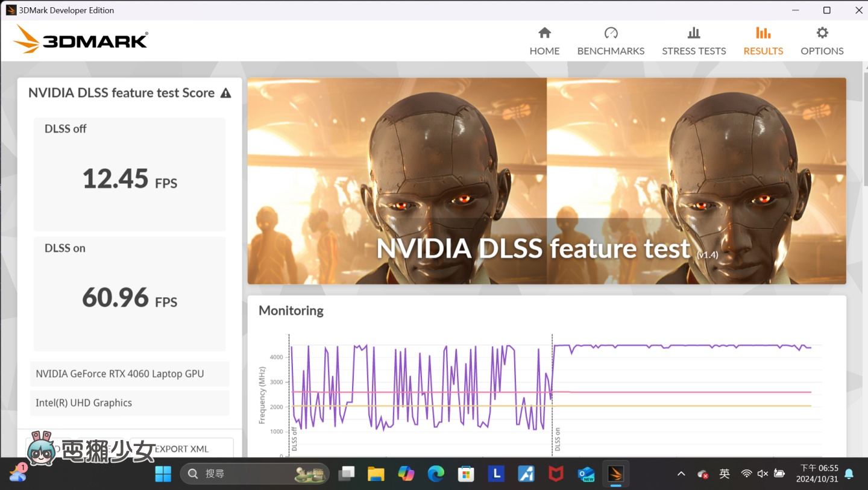Open Task View on the taskbar
This screenshot has height=490, width=868.
coord(347,474)
